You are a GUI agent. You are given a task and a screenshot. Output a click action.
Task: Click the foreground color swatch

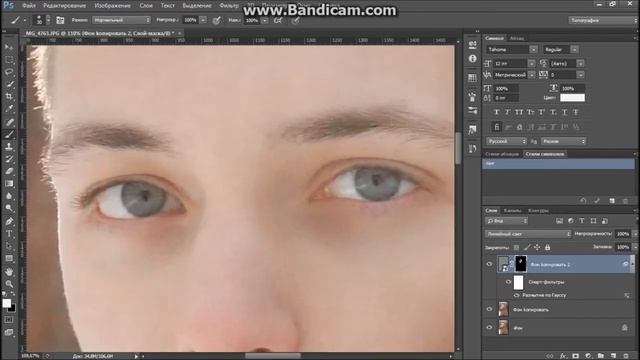click(x=7, y=303)
